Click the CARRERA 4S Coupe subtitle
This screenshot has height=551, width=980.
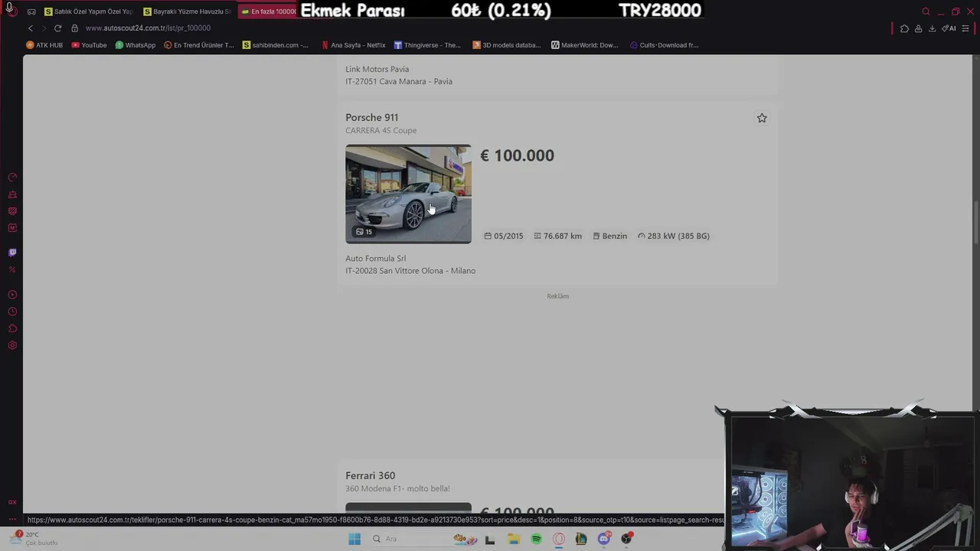click(381, 130)
